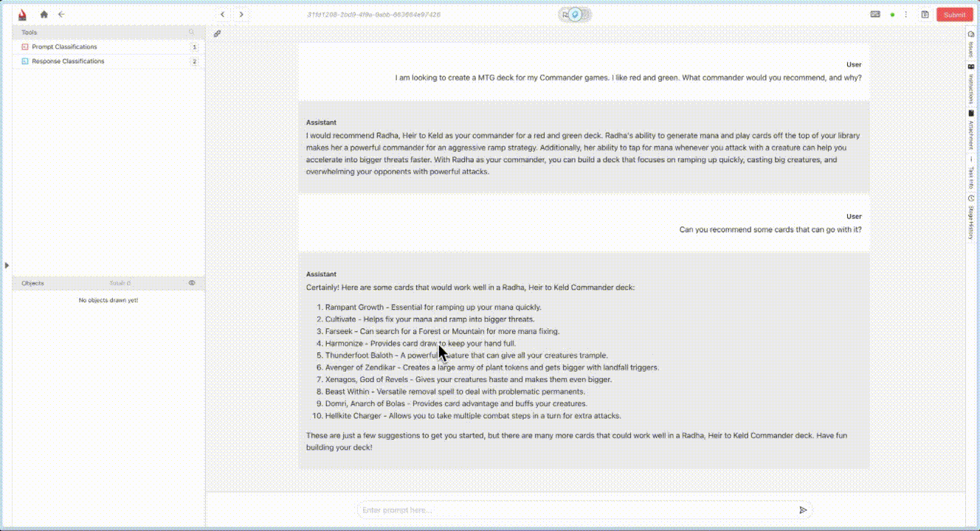980x531 pixels.
Task: Click list item 'Cultivate'
Action: pyautogui.click(x=429, y=319)
